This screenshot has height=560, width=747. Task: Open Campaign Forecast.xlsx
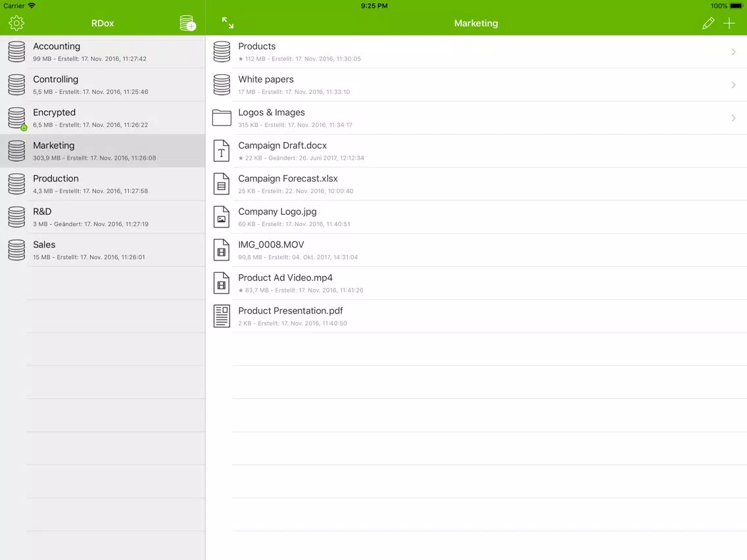[x=476, y=184]
